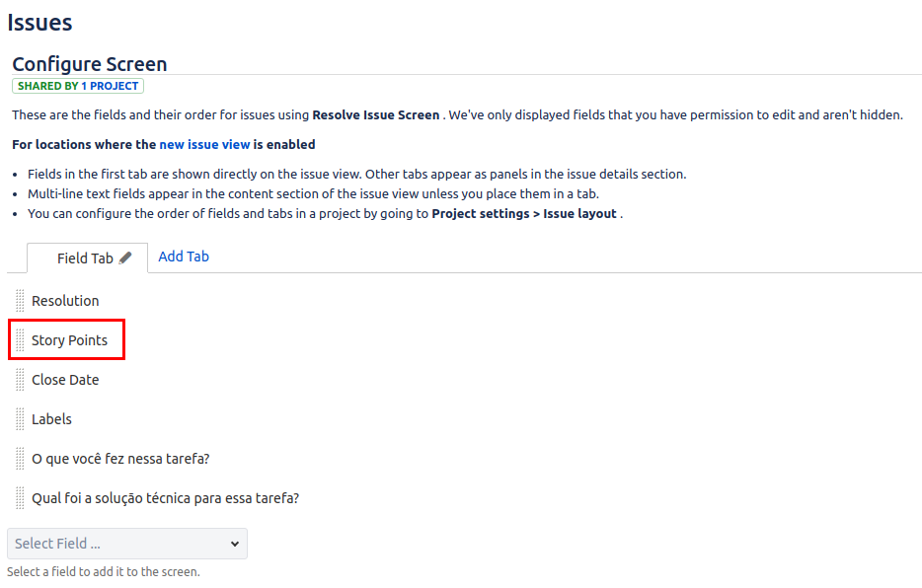Click inside the Select Field combo box
This screenshot has height=588, width=922.
[x=127, y=544]
